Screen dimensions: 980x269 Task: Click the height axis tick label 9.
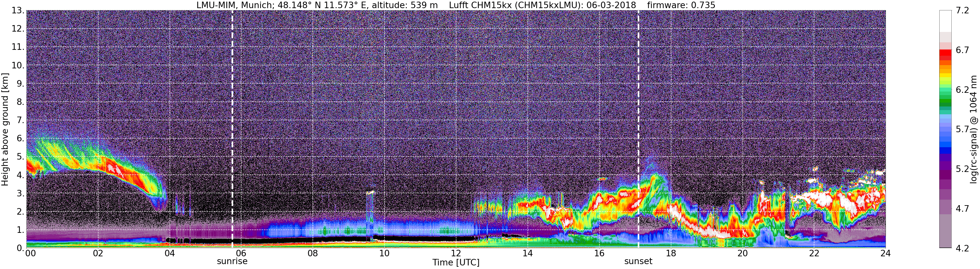tap(21, 84)
